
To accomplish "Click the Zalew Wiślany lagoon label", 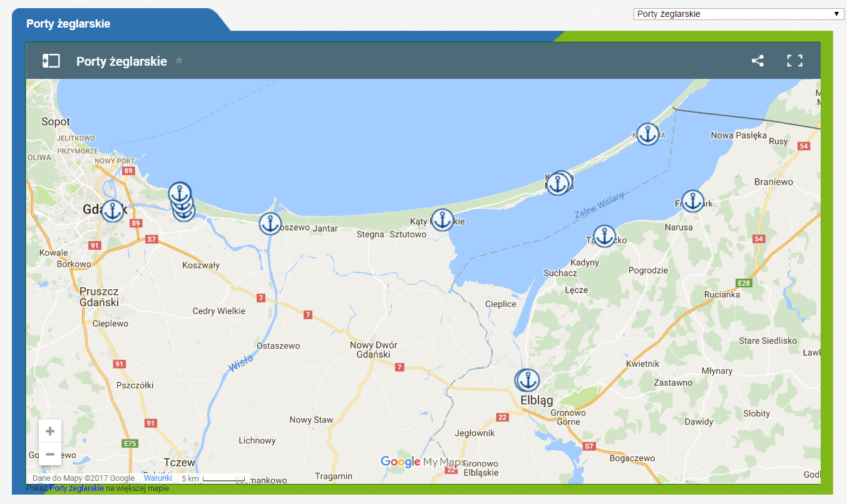I will click(600, 205).
